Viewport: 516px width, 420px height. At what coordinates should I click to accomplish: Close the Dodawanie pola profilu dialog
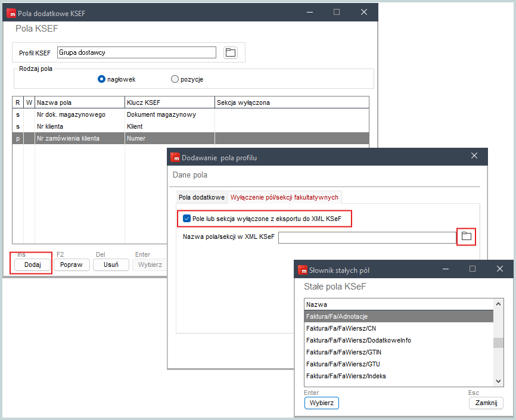tap(474, 156)
